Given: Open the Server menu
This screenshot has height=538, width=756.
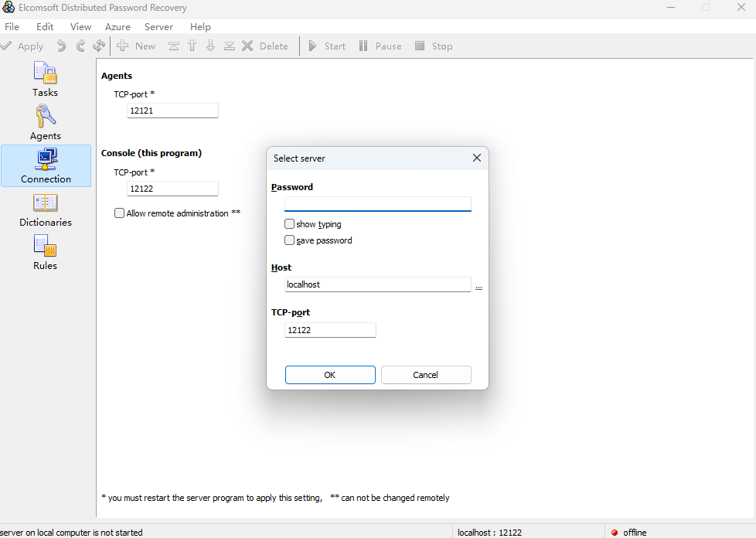Looking at the screenshot, I should [x=158, y=26].
